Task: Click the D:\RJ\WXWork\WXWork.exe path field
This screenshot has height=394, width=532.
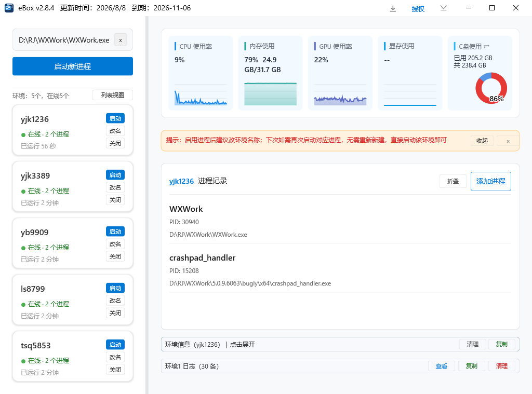Action: (73, 40)
